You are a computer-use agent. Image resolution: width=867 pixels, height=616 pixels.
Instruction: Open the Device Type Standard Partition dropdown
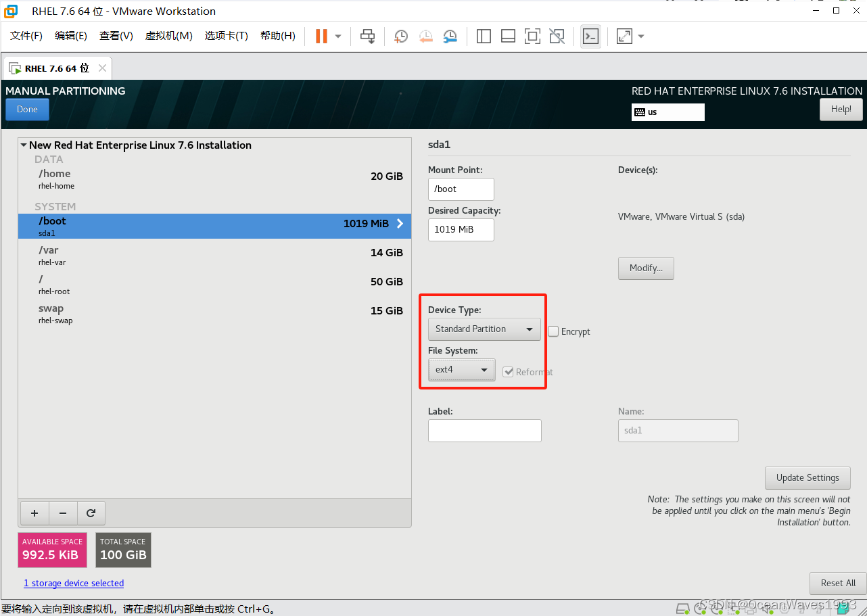pyautogui.click(x=484, y=329)
